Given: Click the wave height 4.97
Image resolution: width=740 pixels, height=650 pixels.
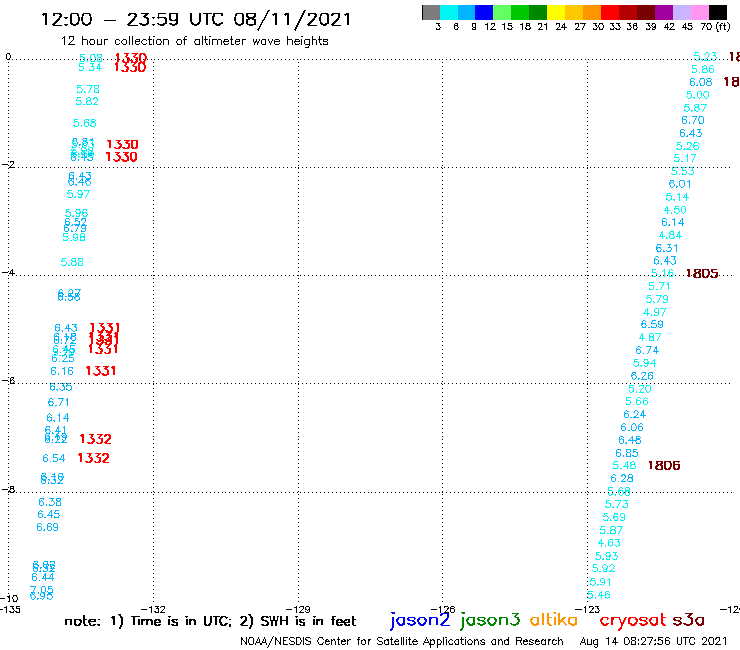Looking at the screenshot, I should [655, 312].
